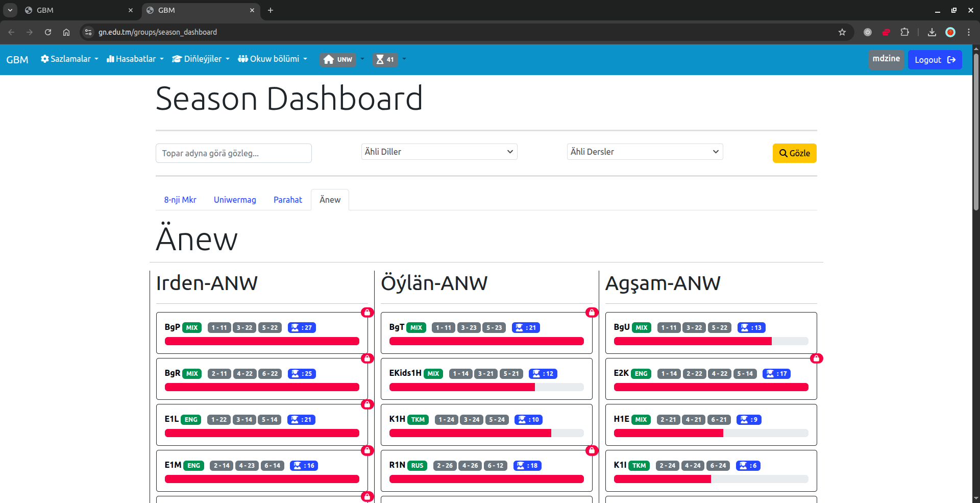This screenshot has height=503, width=980.
Task: Click the lock icon above the E2K card
Action: click(x=816, y=358)
